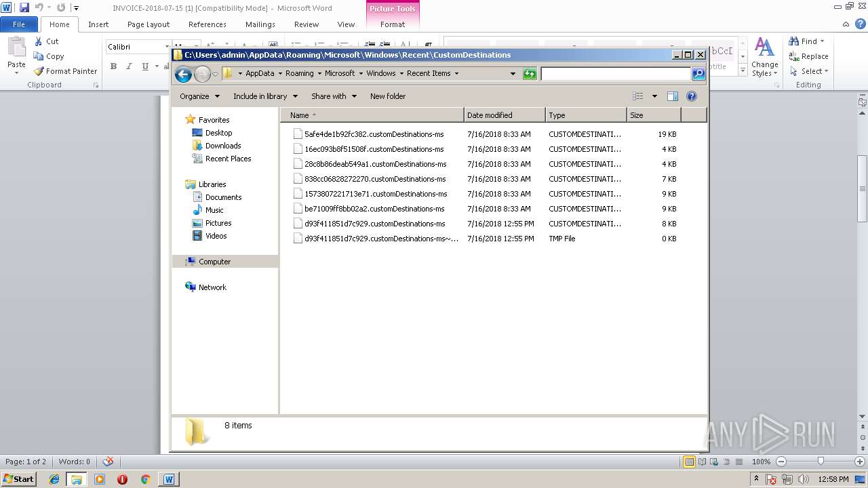Click the Start button
This screenshot has height=488, width=868.
[x=18, y=479]
